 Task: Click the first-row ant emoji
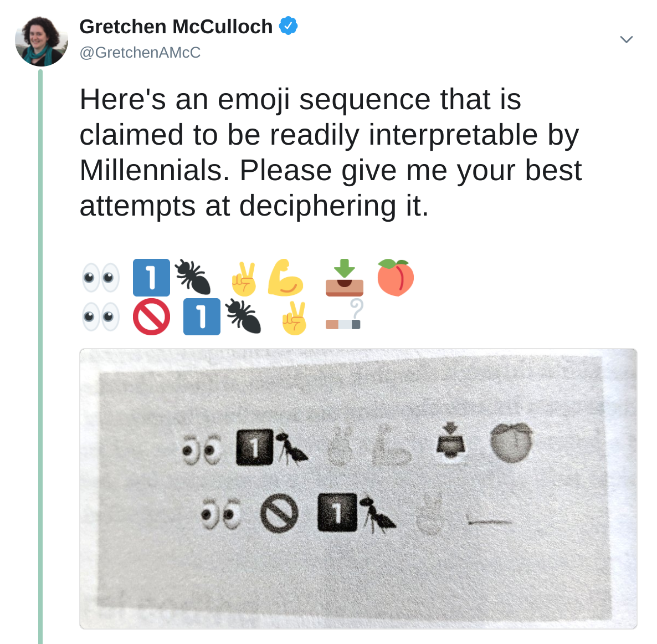point(193,277)
